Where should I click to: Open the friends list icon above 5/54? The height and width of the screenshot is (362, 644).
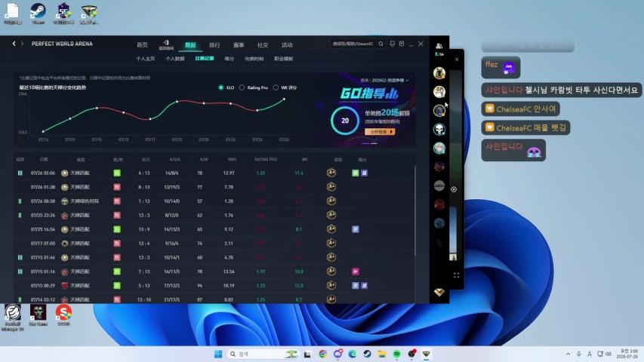point(439,46)
